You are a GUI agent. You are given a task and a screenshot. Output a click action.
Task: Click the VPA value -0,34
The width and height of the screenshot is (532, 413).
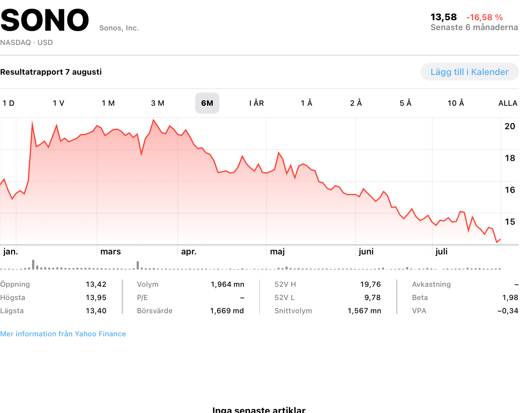[508, 311]
